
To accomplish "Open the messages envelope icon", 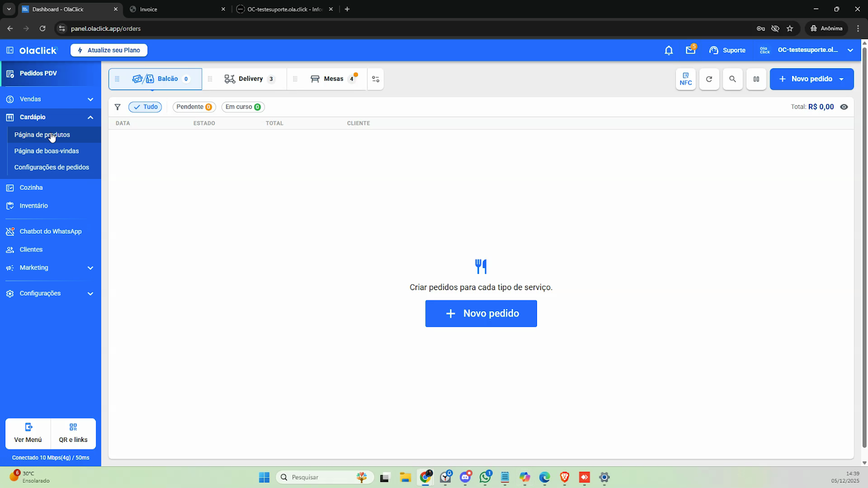I will click(690, 50).
